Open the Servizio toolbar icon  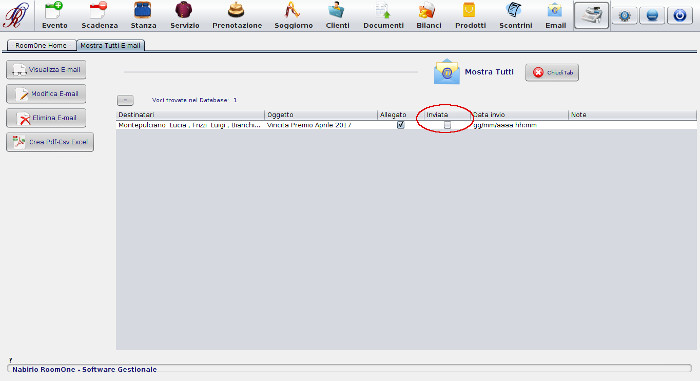coord(184,15)
